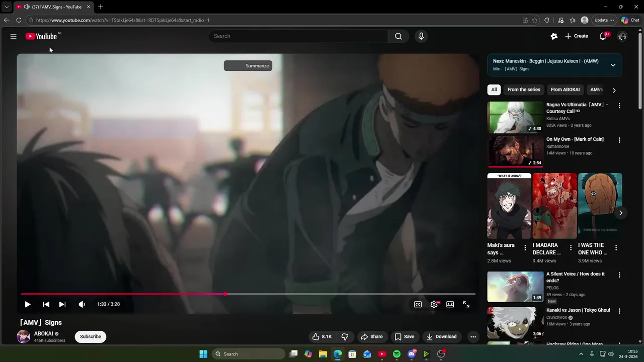
Task: Skip to previous video
Action: 46,304
